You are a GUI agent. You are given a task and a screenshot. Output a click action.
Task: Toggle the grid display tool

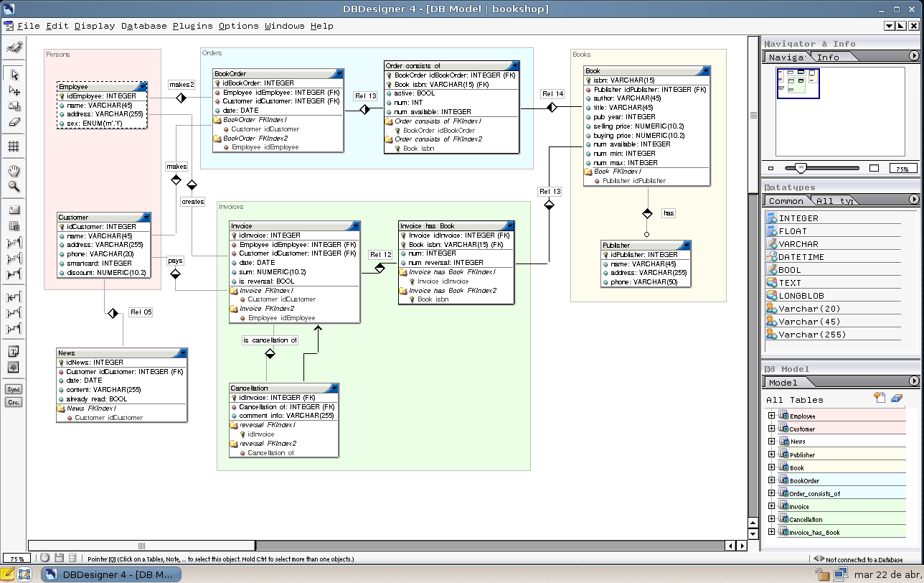click(14, 146)
